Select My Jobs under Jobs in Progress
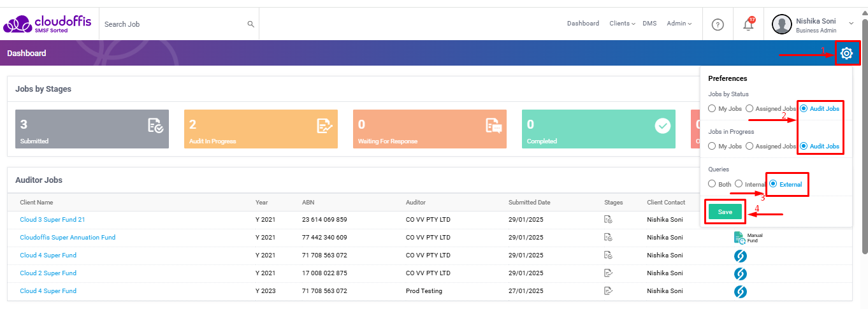The width and height of the screenshot is (868, 309). (x=712, y=147)
